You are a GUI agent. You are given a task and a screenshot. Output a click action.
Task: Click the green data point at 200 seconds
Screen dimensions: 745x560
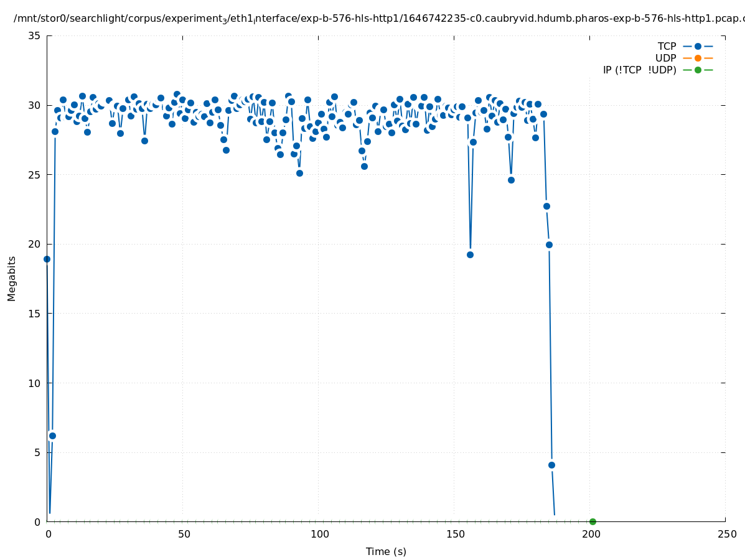(x=593, y=521)
